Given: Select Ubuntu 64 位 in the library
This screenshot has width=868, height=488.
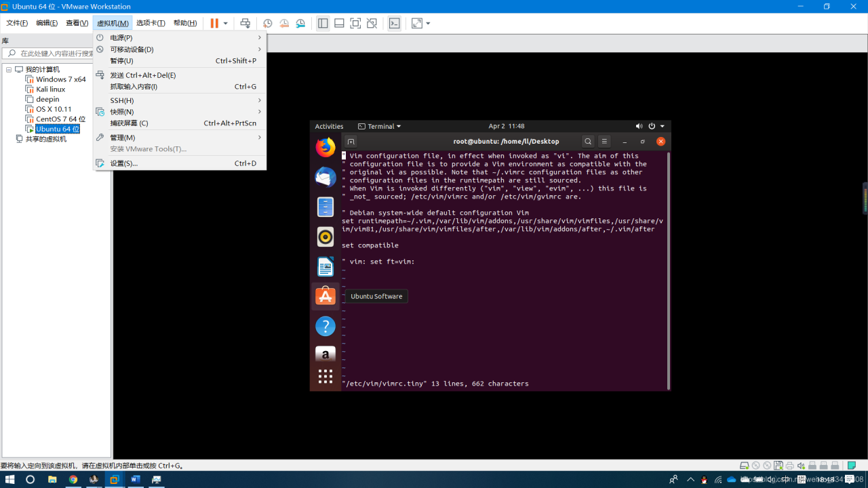Looking at the screenshot, I should [58, 129].
